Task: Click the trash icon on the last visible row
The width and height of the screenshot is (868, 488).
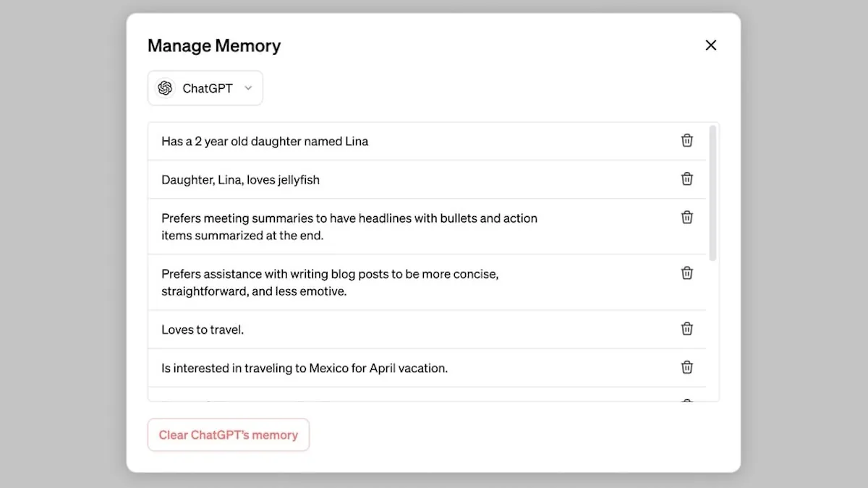Action: (686, 401)
